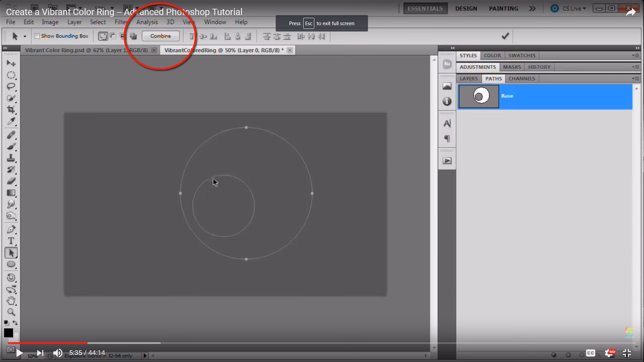
Task: Switch workspace to DESIGN
Action: [466, 8]
